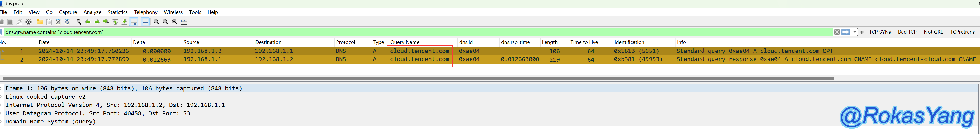980x134 pixels.
Task: Clear the display filter with X button
Action: click(x=837, y=32)
